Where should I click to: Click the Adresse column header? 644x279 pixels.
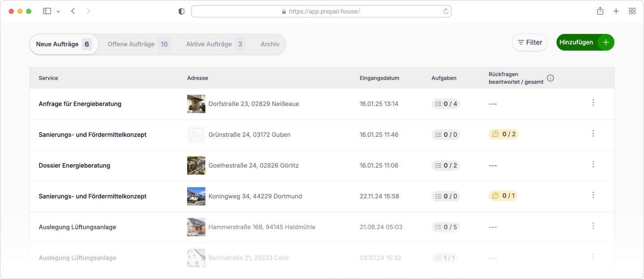pyautogui.click(x=197, y=78)
